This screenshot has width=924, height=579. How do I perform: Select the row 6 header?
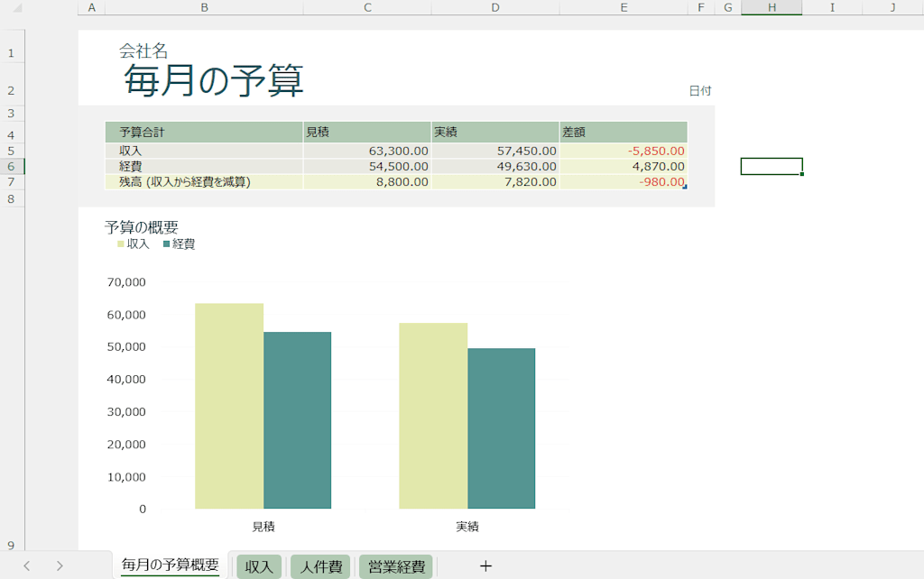[12, 166]
